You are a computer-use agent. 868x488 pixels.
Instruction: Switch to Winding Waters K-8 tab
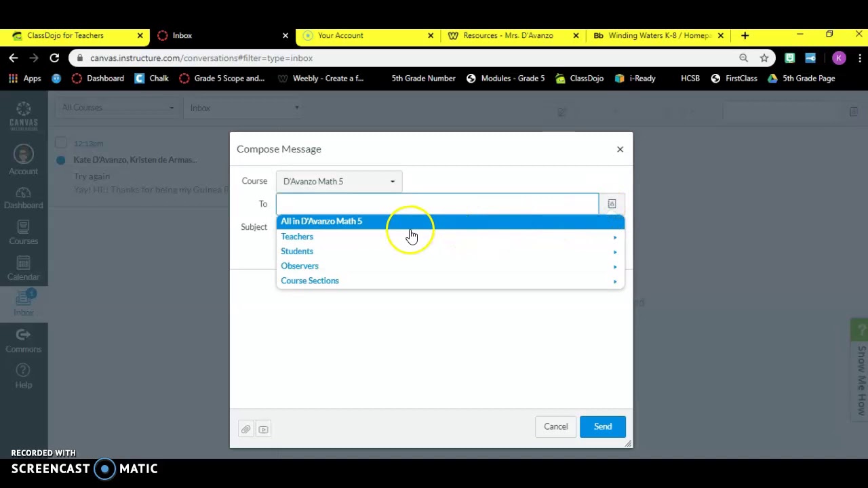point(658,35)
